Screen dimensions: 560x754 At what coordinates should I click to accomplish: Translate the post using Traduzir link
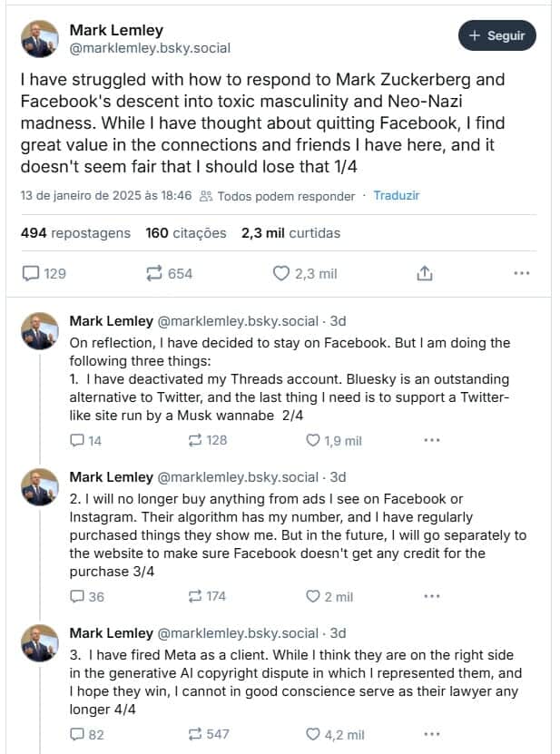(x=397, y=196)
